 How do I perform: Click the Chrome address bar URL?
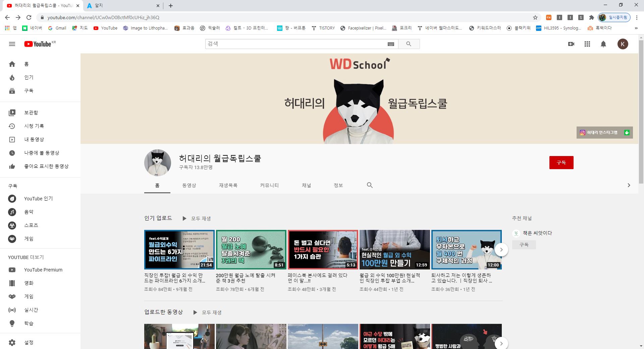(103, 17)
